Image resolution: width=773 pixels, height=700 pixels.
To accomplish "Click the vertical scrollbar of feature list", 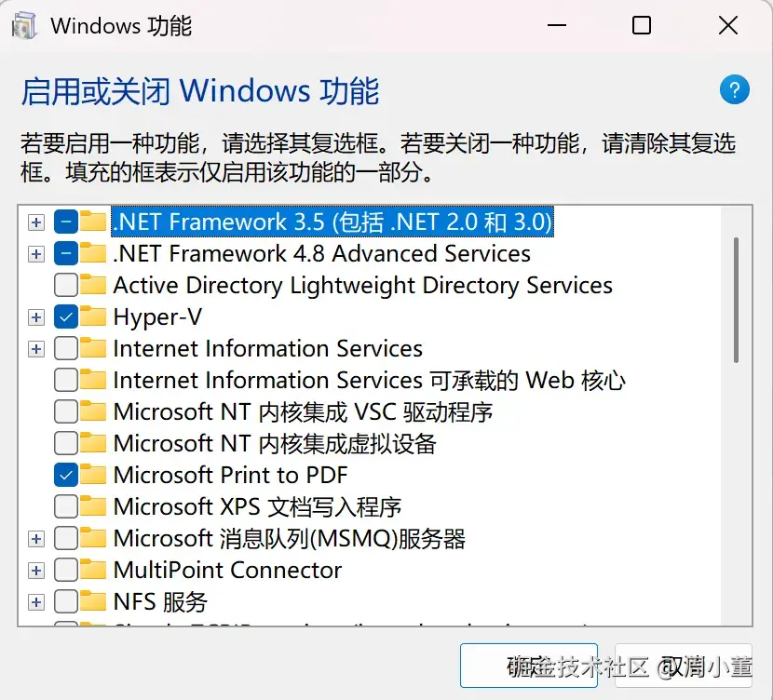I will pos(736,298).
